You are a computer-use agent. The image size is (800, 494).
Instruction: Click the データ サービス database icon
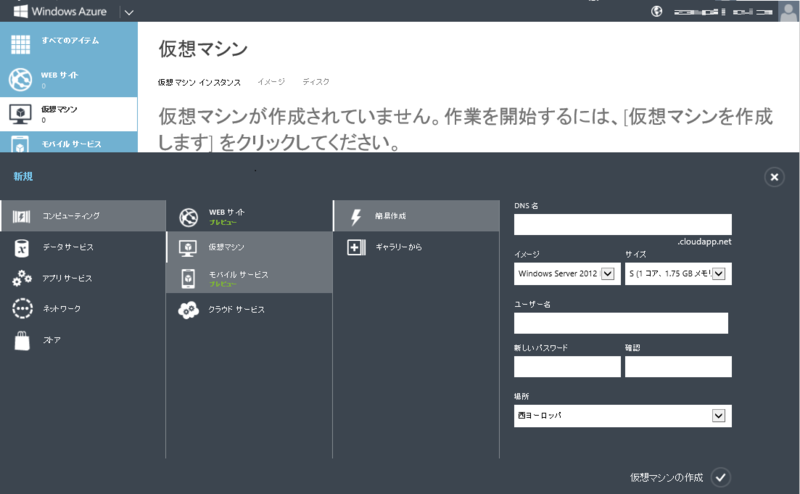click(21, 248)
